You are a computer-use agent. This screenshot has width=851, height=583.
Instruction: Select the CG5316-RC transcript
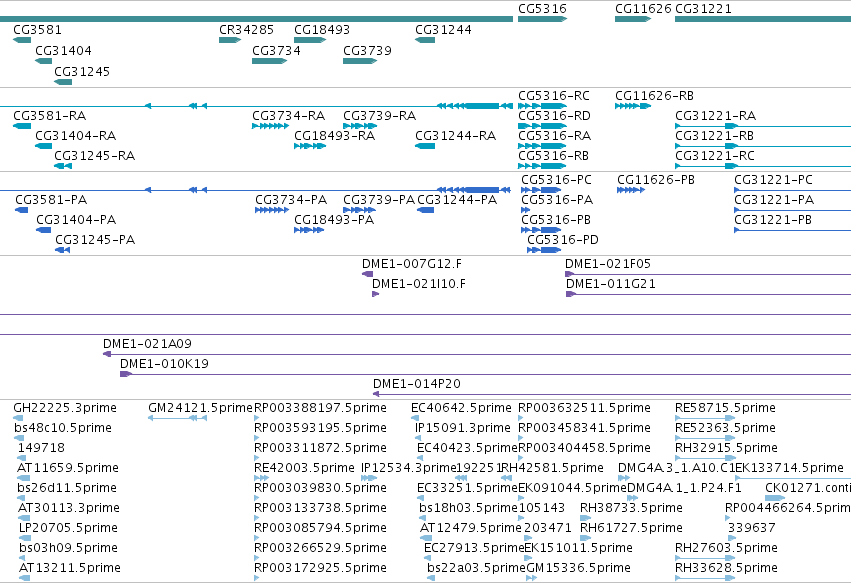click(542, 106)
